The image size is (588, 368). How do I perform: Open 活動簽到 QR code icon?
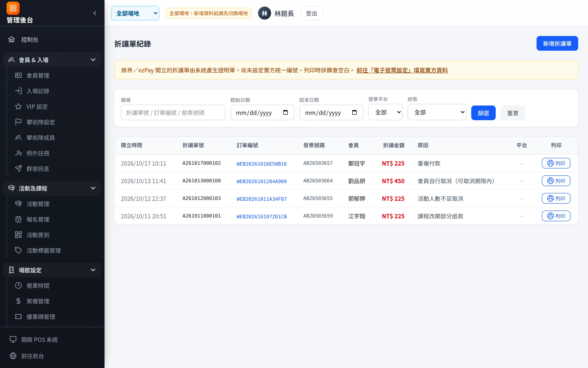[x=18, y=235]
